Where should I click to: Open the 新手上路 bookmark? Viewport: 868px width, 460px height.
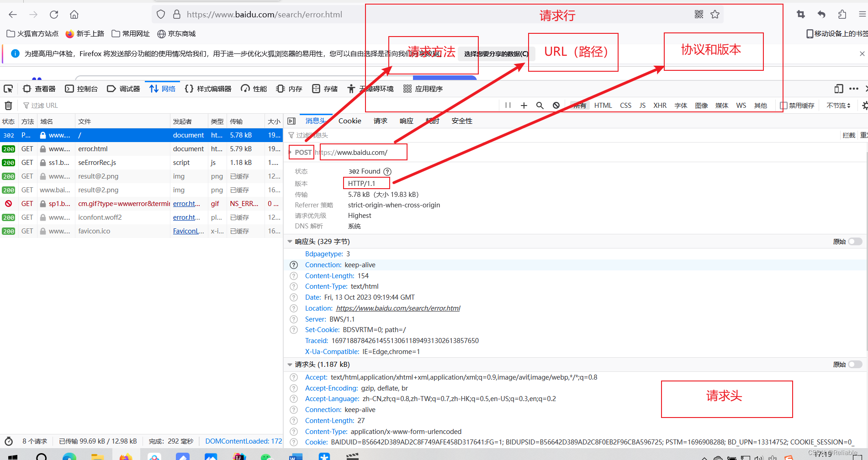tap(85, 34)
